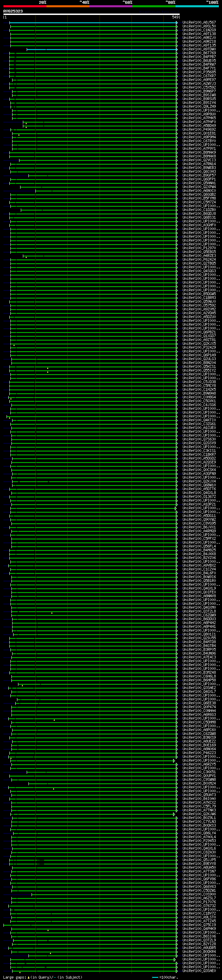Click the orange ~40% identity legend segment
The width and height of the screenshot is (222, 980).
[x=68, y=6]
